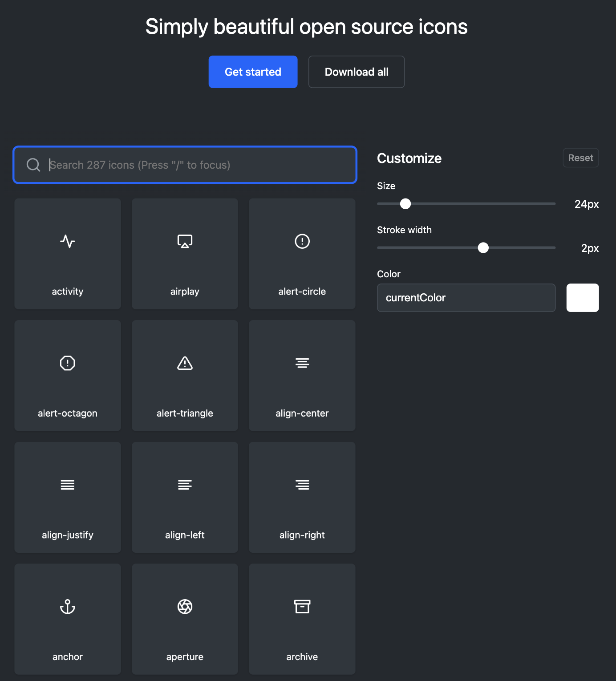
Task: Open the white color swatch picker
Action: click(583, 298)
